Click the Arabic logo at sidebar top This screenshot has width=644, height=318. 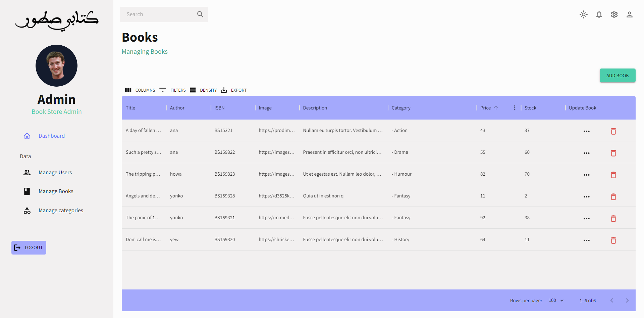(56, 21)
